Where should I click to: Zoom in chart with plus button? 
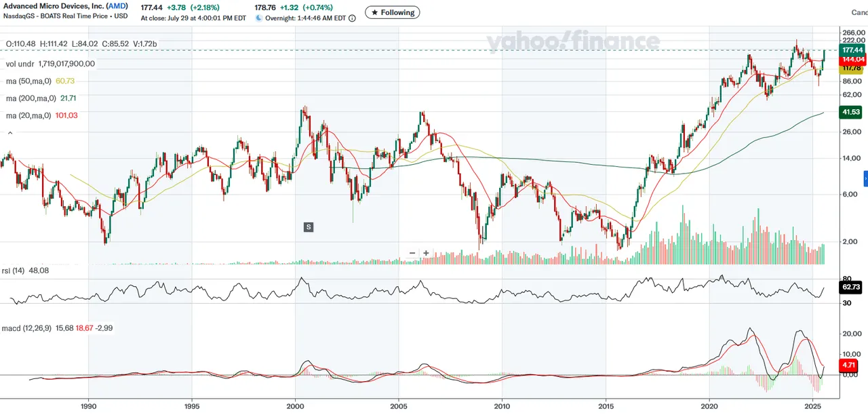tap(426, 253)
